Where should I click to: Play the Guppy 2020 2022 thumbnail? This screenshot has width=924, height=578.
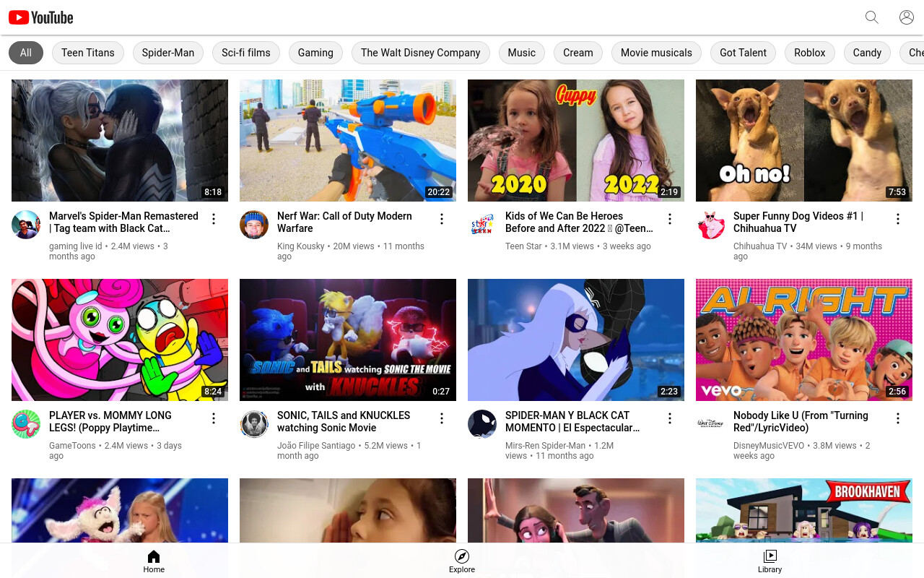[x=576, y=140]
